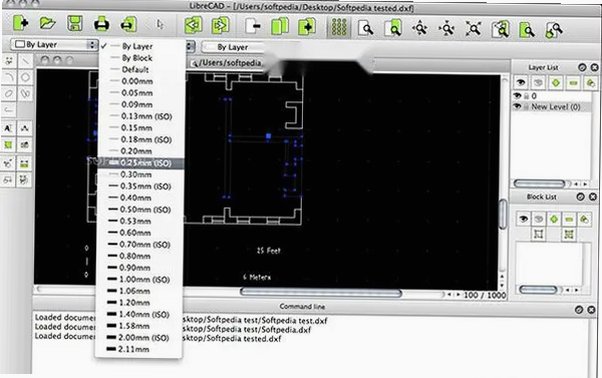The width and height of the screenshot is (602, 378).
Task: Select the New Level (0) layer row
Action: pyautogui.click(x=551, y=107)
